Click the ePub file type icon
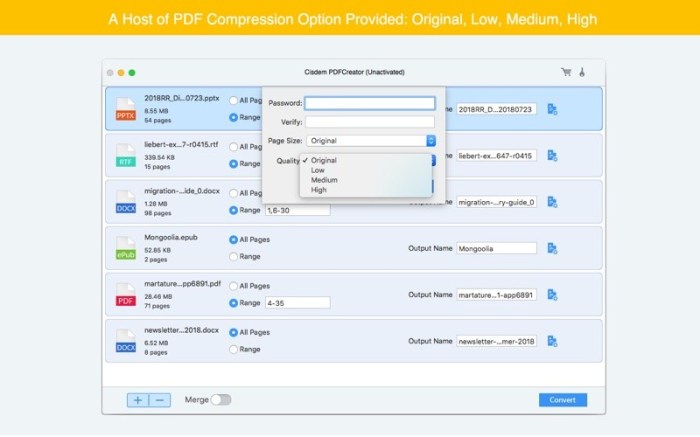 click(x=125, y=249)
